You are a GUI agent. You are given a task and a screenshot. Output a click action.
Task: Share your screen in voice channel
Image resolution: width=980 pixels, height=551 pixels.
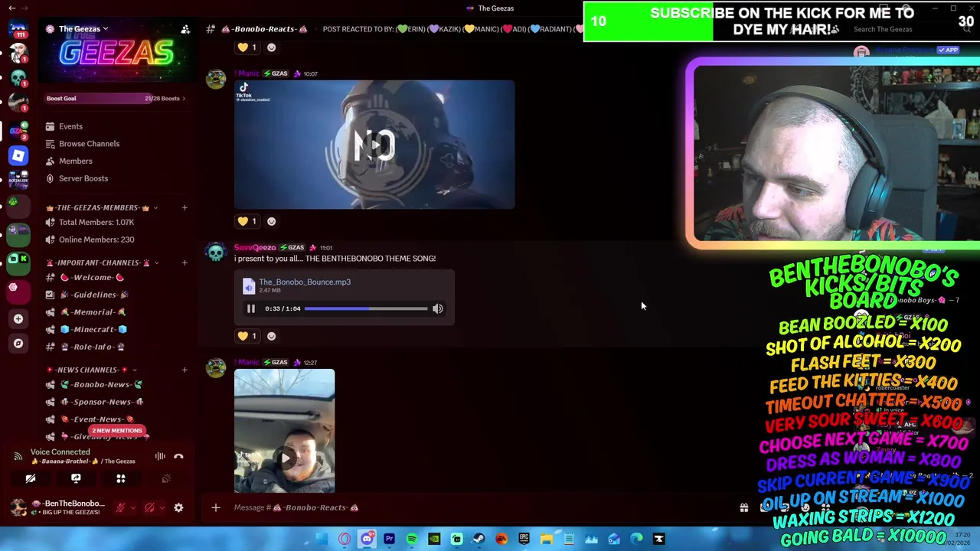76,478
